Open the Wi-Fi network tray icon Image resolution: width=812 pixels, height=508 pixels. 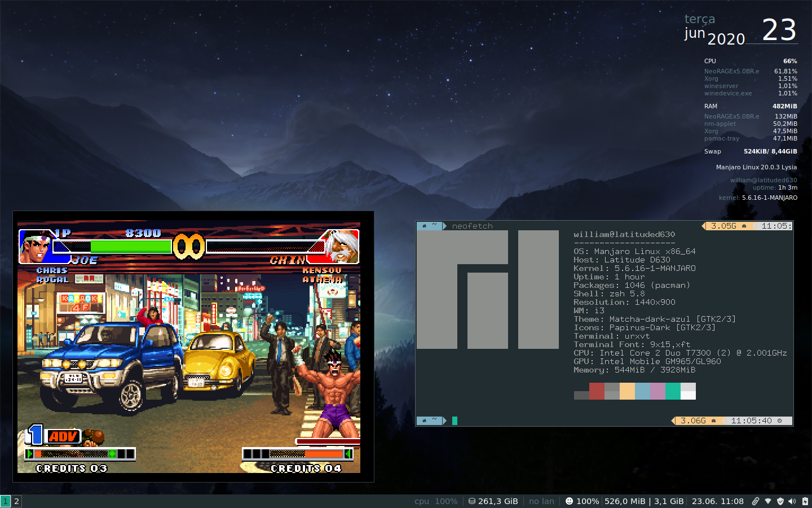(x=768, y=501)
